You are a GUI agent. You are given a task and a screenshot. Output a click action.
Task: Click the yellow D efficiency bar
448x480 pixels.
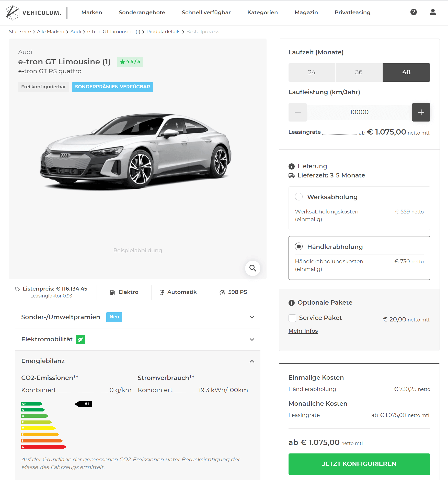[x=38, y=428]
